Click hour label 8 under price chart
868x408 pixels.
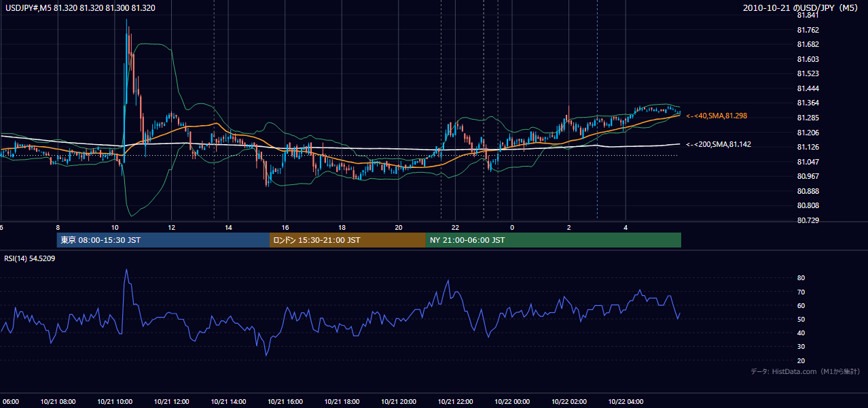(x=58, y=228)
